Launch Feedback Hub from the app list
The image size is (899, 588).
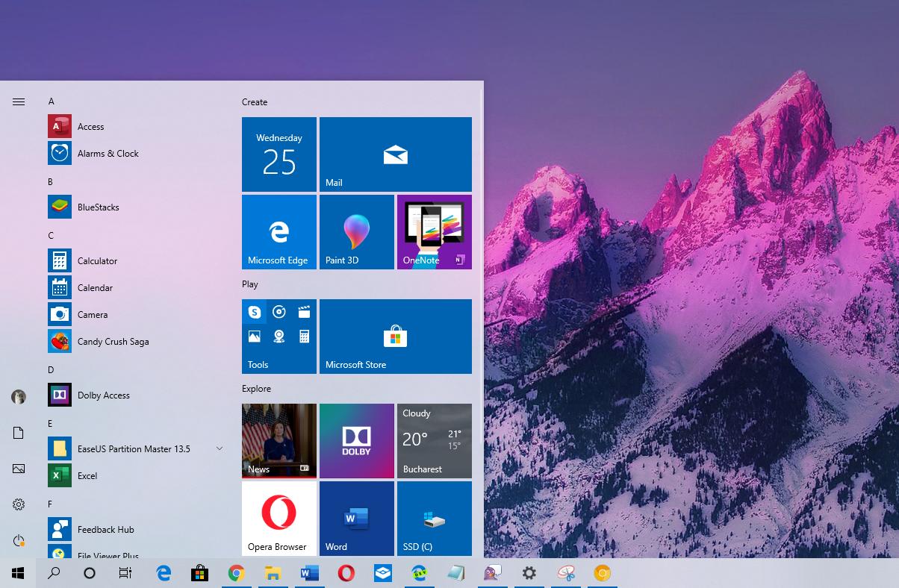(x=134, y=530)
